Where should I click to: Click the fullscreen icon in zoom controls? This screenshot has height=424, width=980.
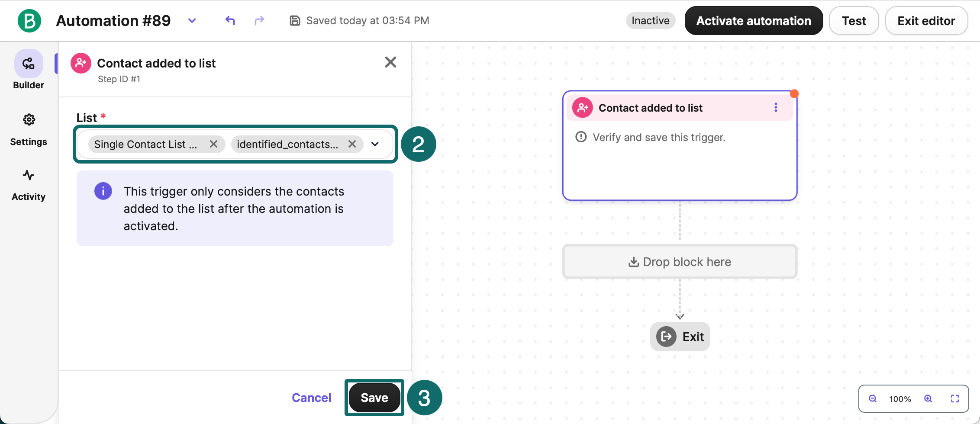[955, 398]
